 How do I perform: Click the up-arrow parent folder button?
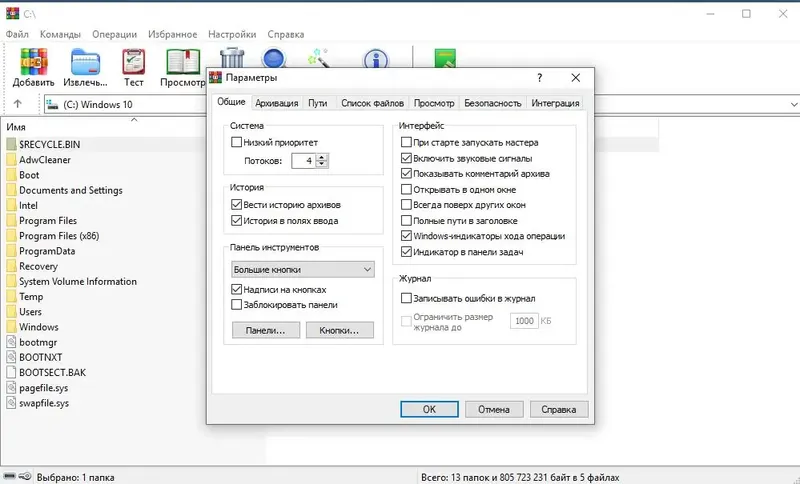tap(18, 104)
